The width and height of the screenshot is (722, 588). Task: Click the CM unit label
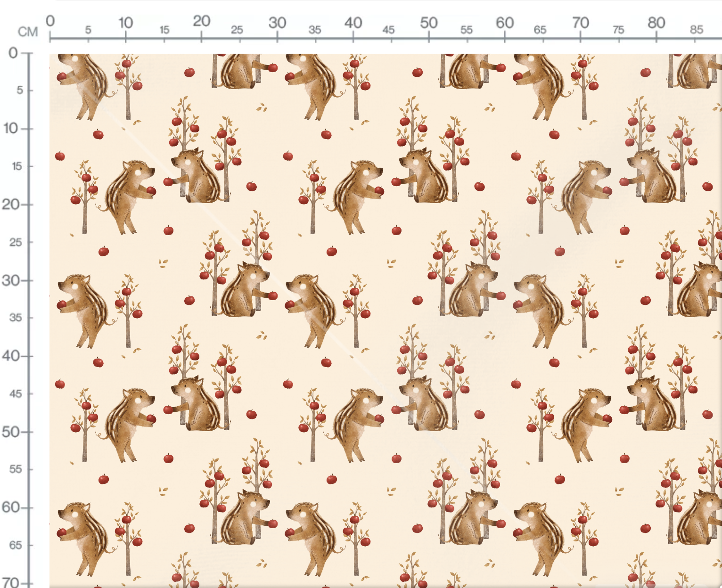pos(28,32)
